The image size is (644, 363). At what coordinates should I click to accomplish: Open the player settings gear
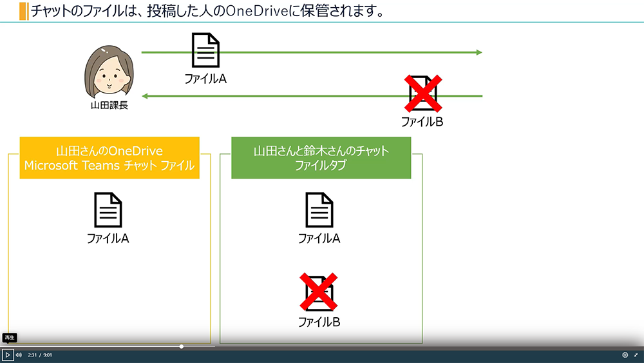click(625, 355)
